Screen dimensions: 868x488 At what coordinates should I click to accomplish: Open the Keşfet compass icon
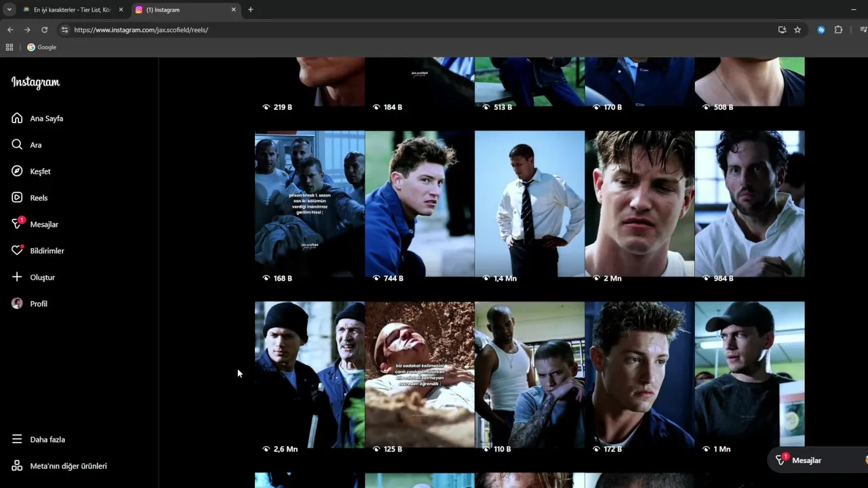17,171
